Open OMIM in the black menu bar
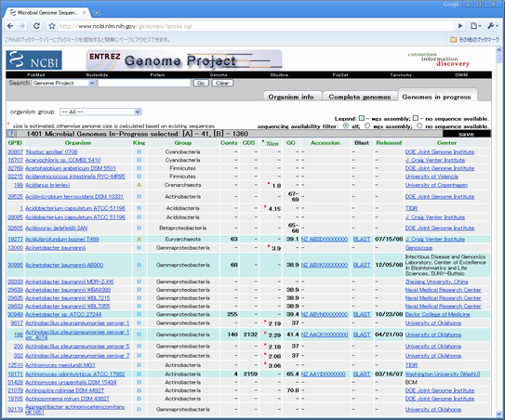Viewport: 505px width, 420px height. 461,74
